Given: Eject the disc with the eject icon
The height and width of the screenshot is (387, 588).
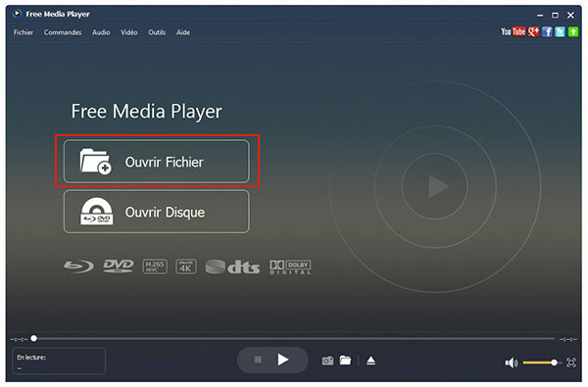Looking at the screenshot, I should 370,361.
